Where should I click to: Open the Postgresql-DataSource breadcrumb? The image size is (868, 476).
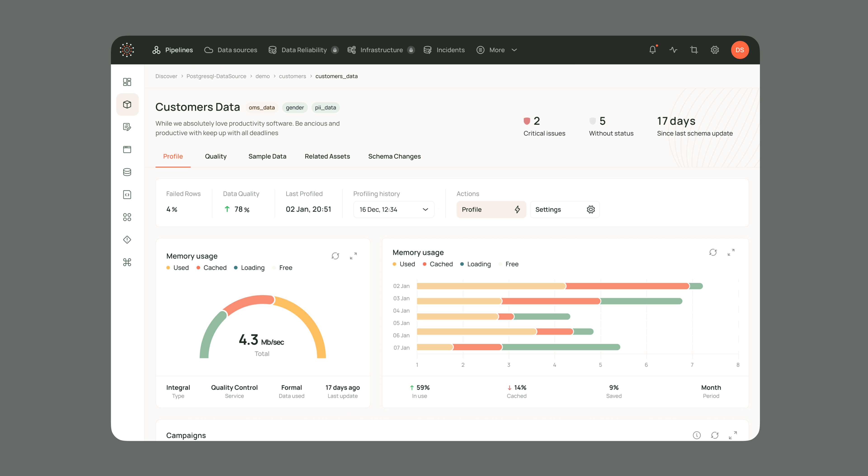(x=216, y=76)
